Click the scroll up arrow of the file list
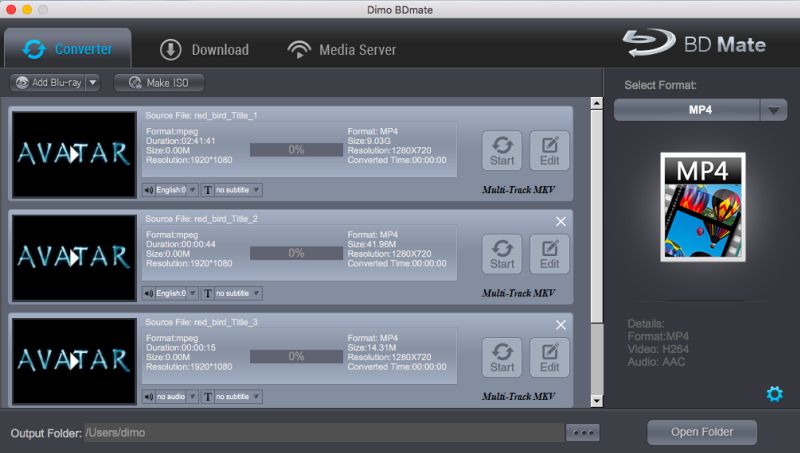The height and width of the screenshot is (453, 800). (x=596, y=103)
